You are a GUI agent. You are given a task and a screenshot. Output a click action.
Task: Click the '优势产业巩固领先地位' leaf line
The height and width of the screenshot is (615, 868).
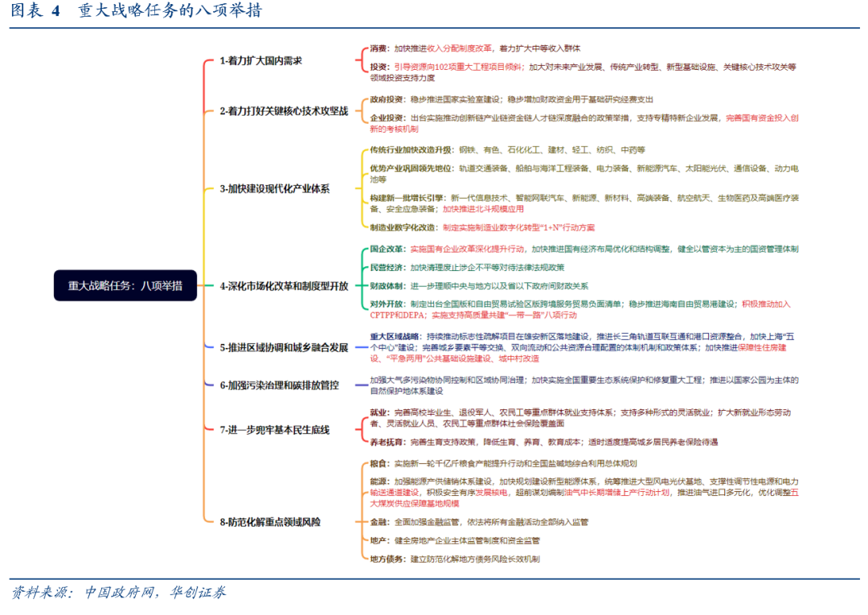coord(584,174)
